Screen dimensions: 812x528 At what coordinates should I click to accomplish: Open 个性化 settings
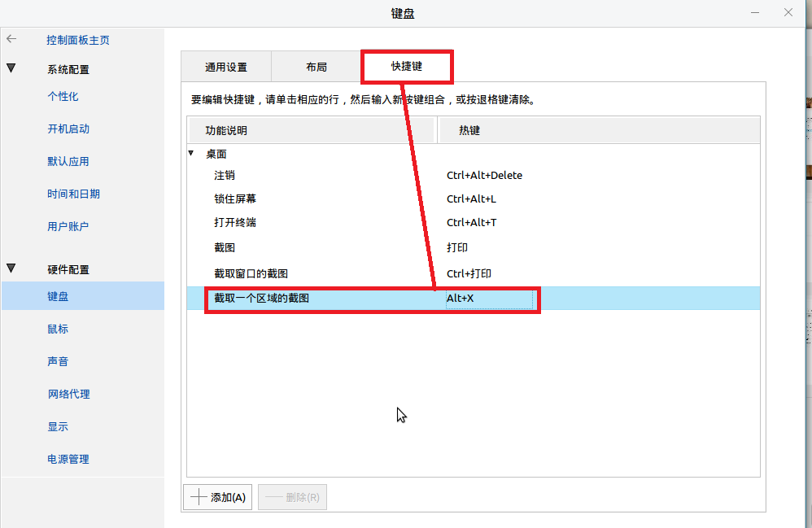click(x=63, y=96)
